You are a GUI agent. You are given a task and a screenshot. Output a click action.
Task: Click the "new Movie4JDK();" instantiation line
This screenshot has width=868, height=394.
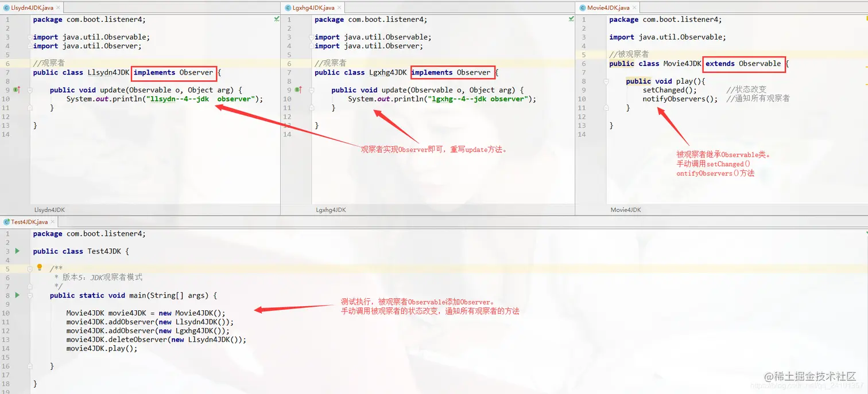pyautogui.click(x=146, y=313)
